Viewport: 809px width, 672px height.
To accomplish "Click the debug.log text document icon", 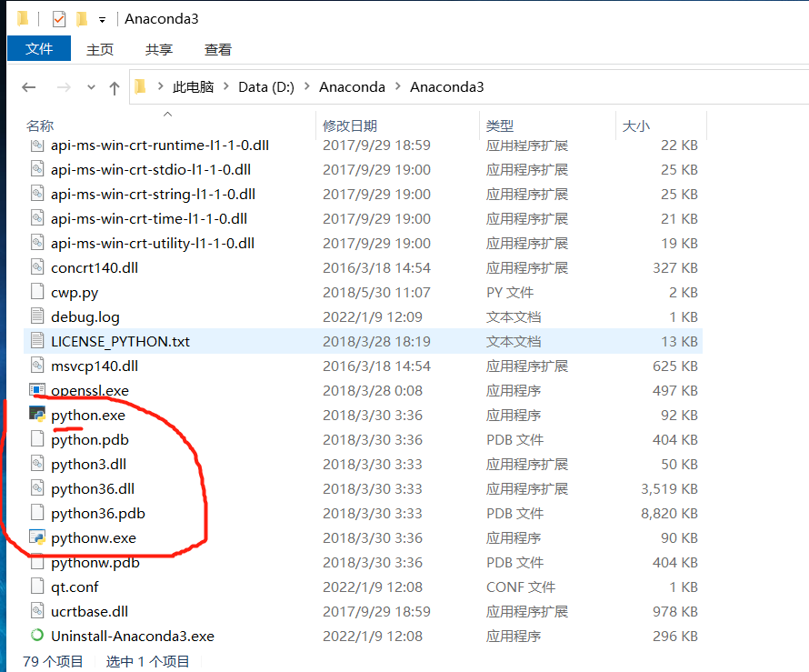I will 37,316.
